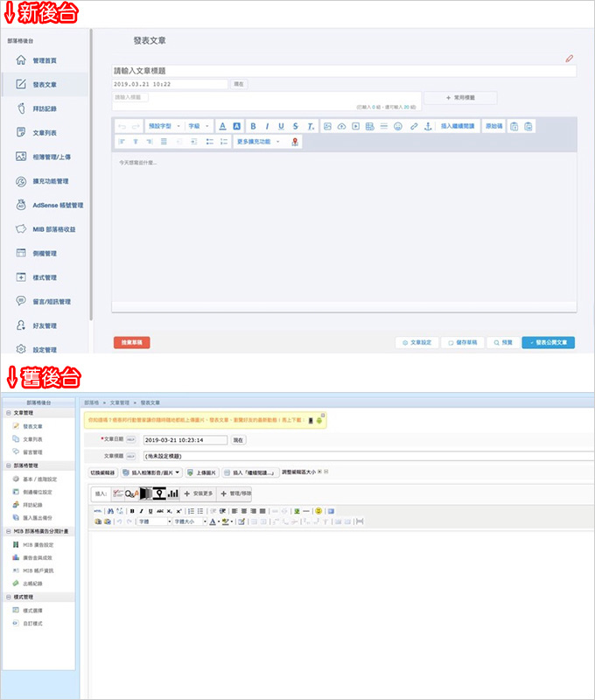Screen dimensions: 595x700
Task: Click the 常用標籤 button
Action: point(460,98)
